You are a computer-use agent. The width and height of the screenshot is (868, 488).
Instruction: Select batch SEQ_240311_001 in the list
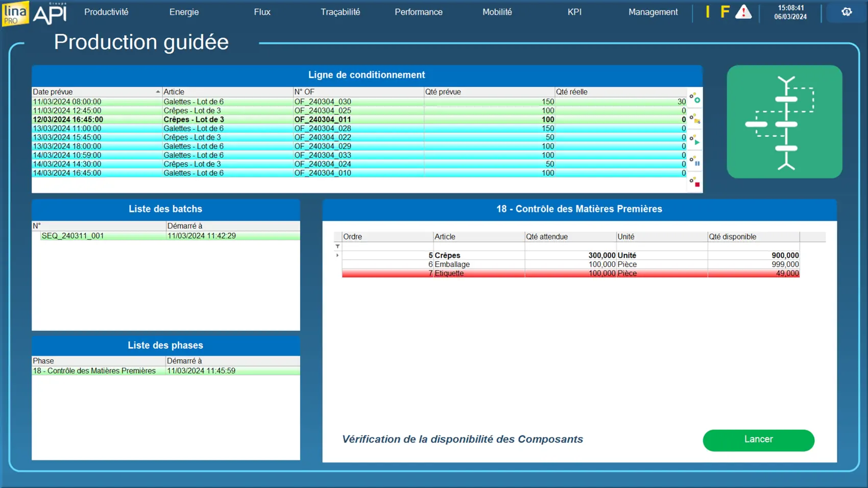(x=73, y=236)
